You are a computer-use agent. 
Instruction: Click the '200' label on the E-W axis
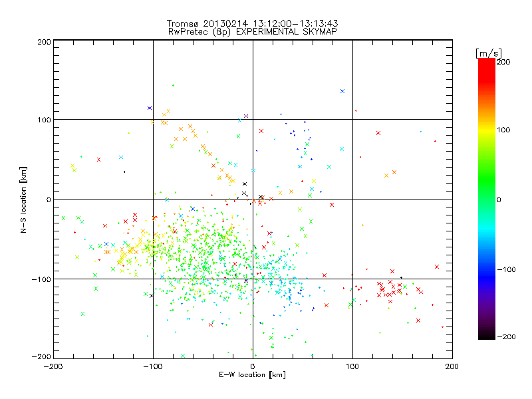[x=452, y=366]
